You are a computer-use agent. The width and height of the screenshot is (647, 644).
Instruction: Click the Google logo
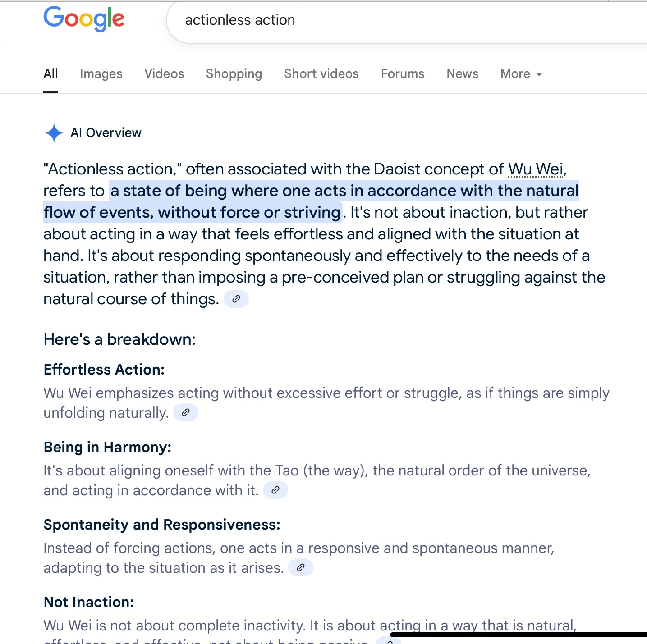coord(84,19)
